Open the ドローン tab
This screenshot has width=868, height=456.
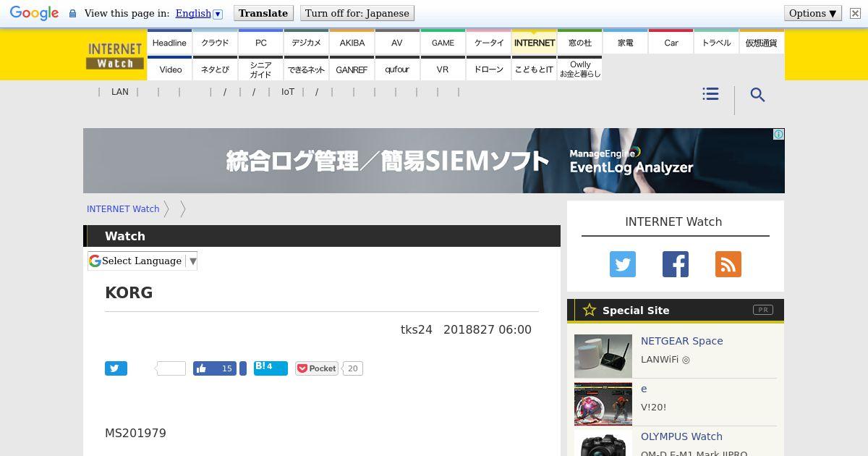(x=488, y=69)
